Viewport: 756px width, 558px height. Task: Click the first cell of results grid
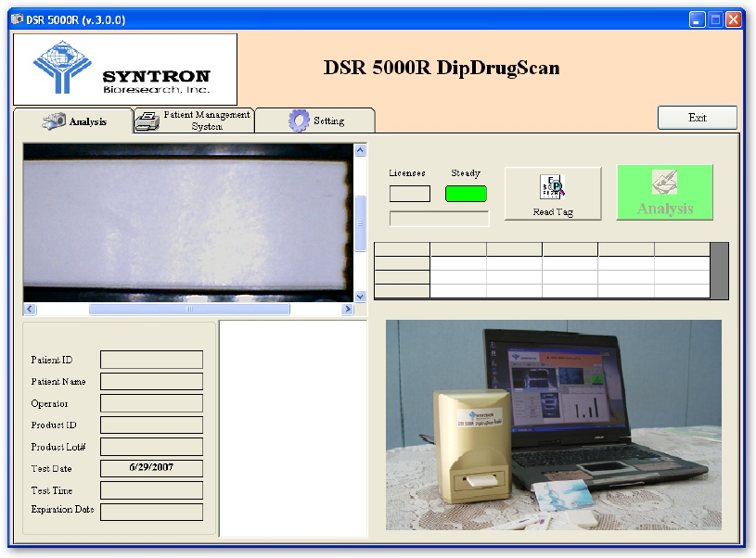click(402, 249)
